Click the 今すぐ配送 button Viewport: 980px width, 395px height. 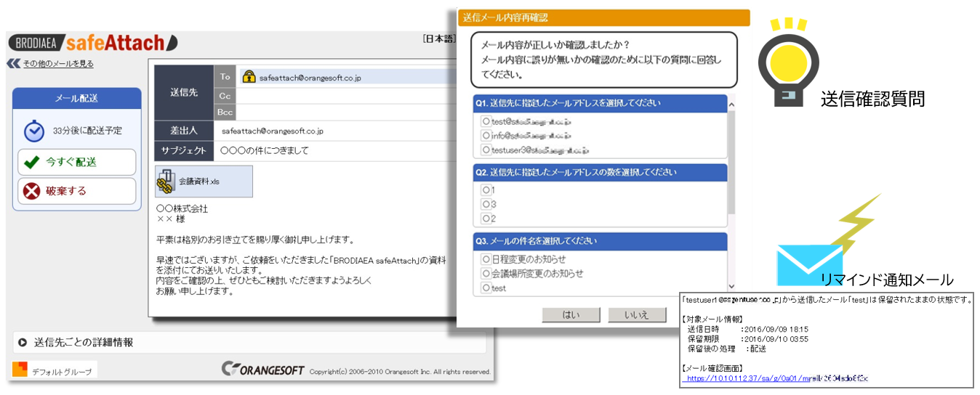coord(76,162)
